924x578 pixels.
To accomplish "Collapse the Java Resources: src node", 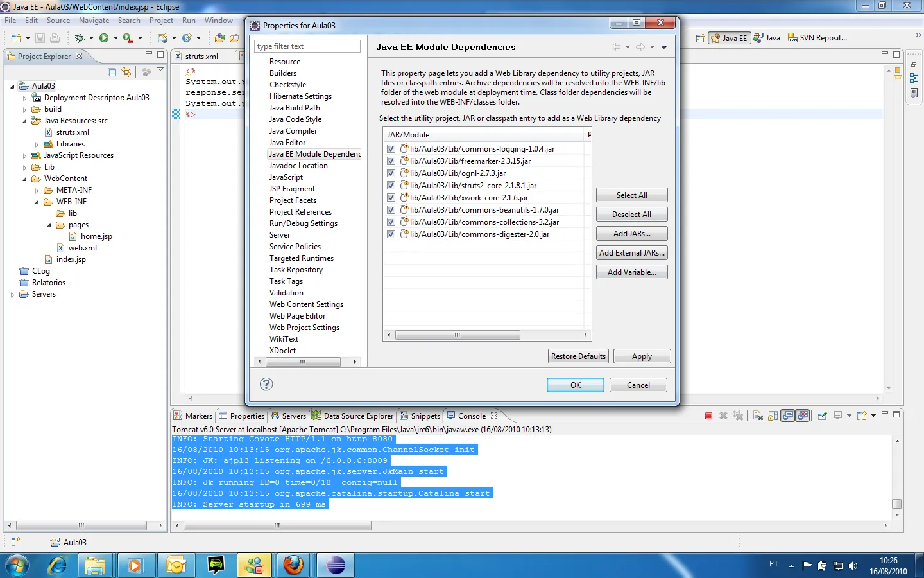I will [x=24, y=121].
